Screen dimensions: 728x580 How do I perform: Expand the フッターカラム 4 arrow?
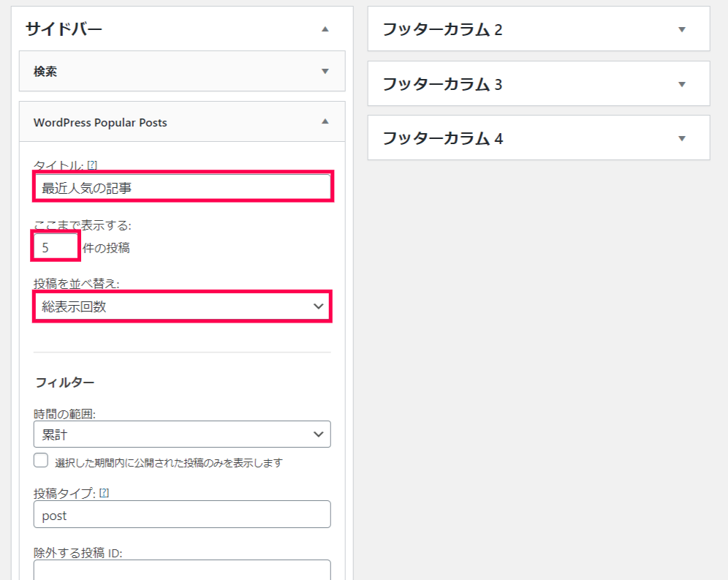(x=681, y=138)
